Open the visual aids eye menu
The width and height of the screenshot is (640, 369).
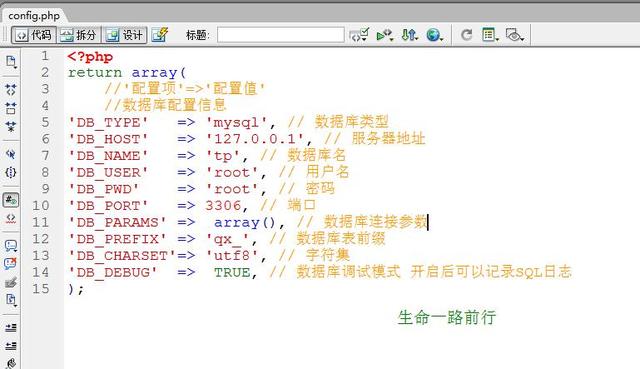(515, 35)
